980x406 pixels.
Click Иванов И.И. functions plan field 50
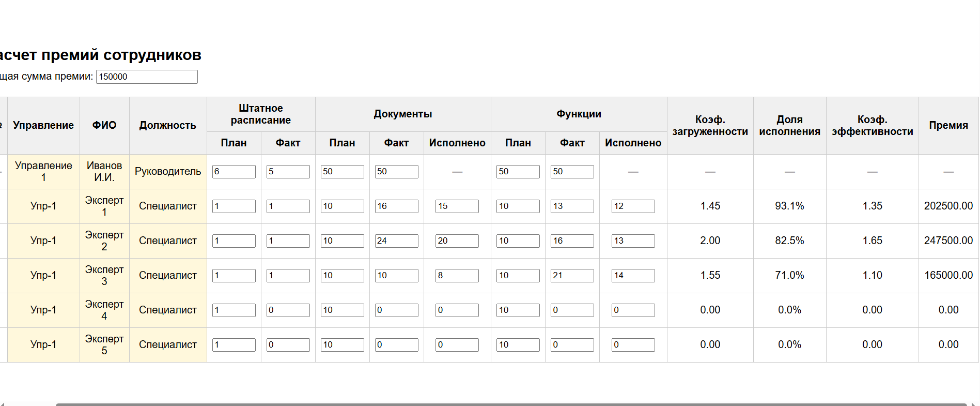(518, 172)
